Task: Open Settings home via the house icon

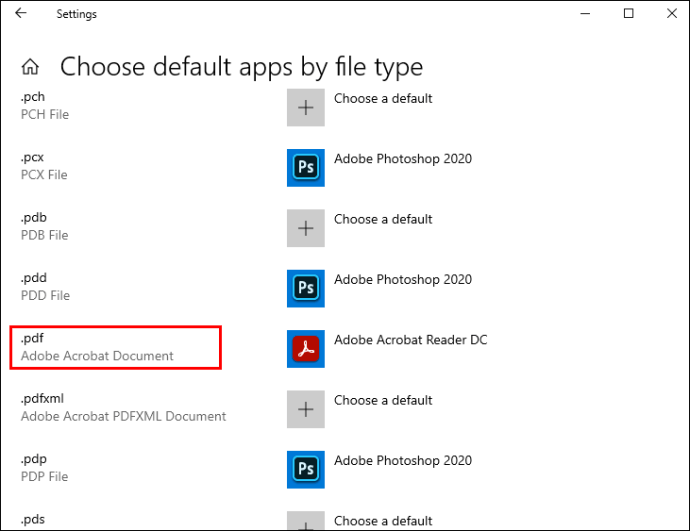Action: (30, 67)
